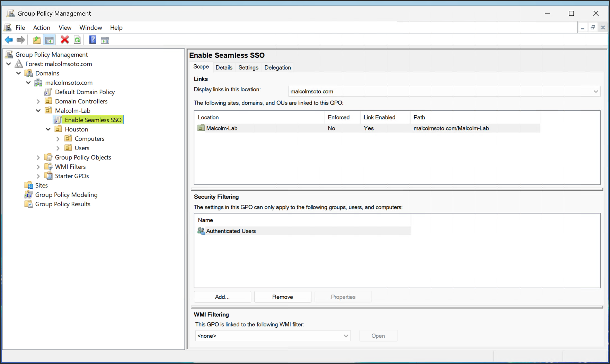Select Authenticated Users in Security Filtering

[x=231, y=231]
